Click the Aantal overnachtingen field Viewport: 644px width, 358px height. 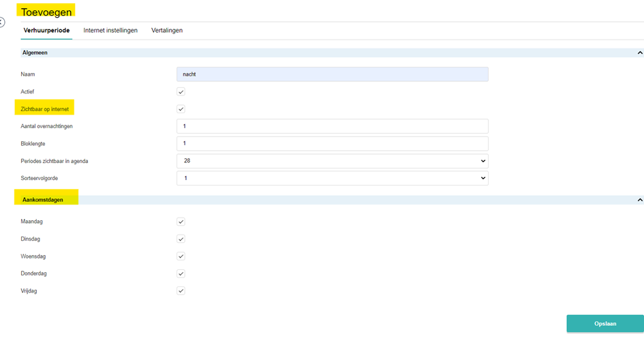333,126
